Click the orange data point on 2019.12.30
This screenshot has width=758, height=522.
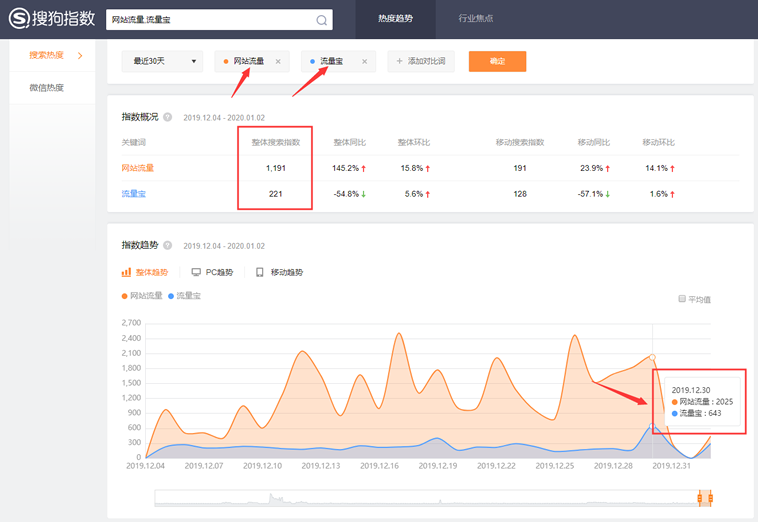point(652,357)
